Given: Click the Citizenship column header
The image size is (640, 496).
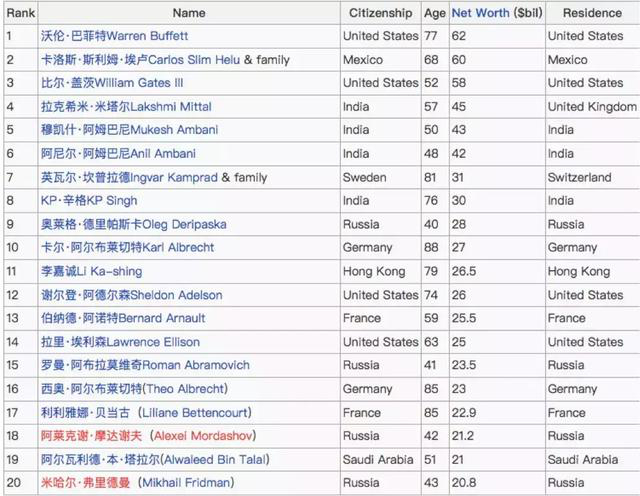Looking at the screenshot, I should coord(380,13).
